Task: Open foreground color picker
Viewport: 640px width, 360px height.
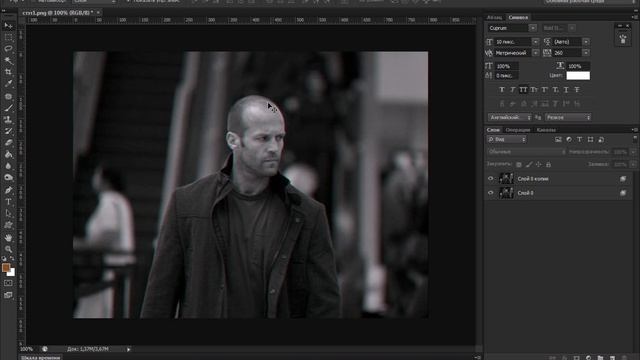Action: click(6, 268)
